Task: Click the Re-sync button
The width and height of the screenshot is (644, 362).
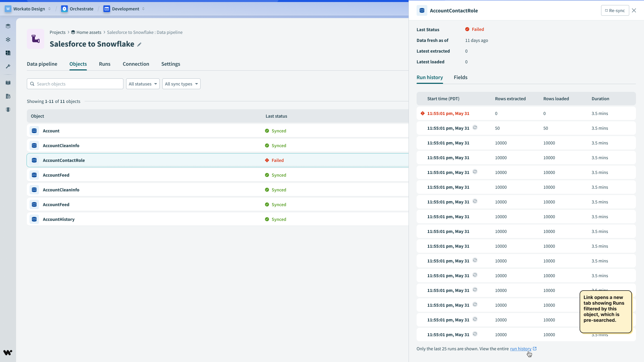Action: click(x=615, y=10)
